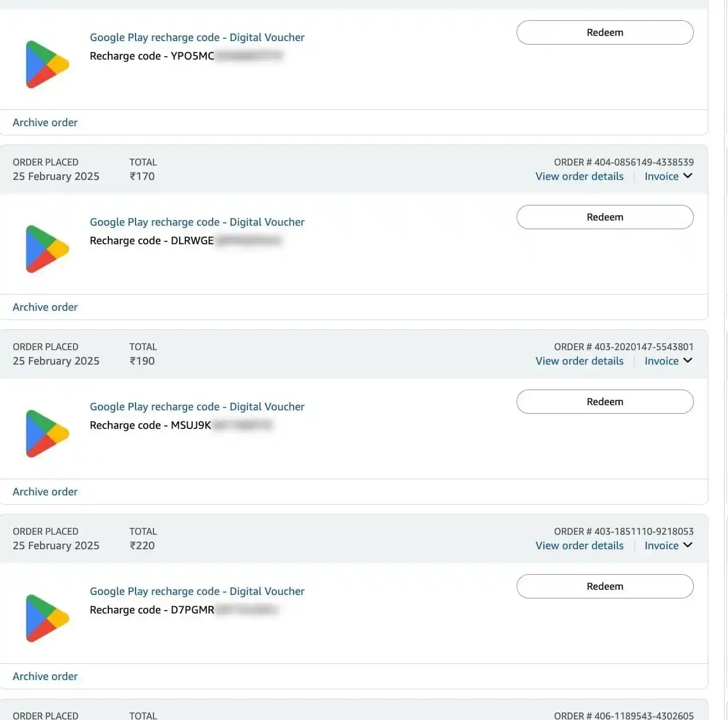Select Google Play icon for D7PGMR voucher
The height and width of the screenshot is (720, 728).
click(x=47, y=618)
